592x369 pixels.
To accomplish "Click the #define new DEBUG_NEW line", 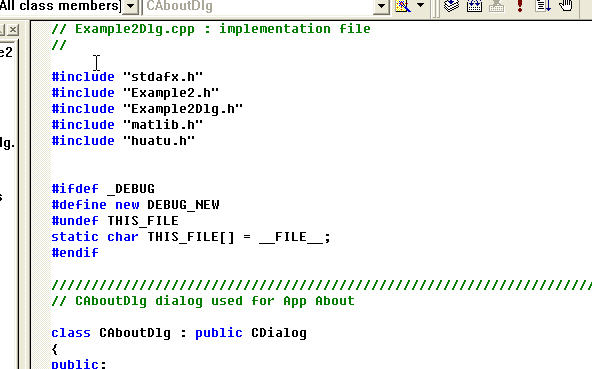I will pyautogui.click(x=136, y=205).
